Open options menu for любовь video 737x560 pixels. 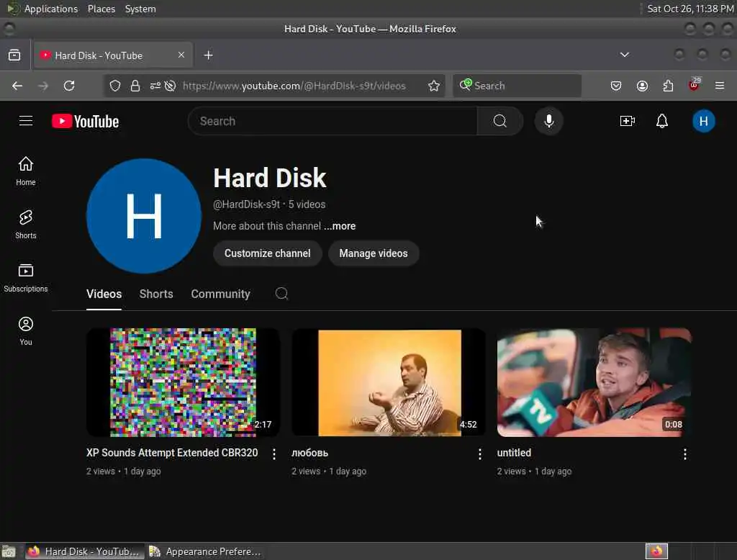coord(479,453)
